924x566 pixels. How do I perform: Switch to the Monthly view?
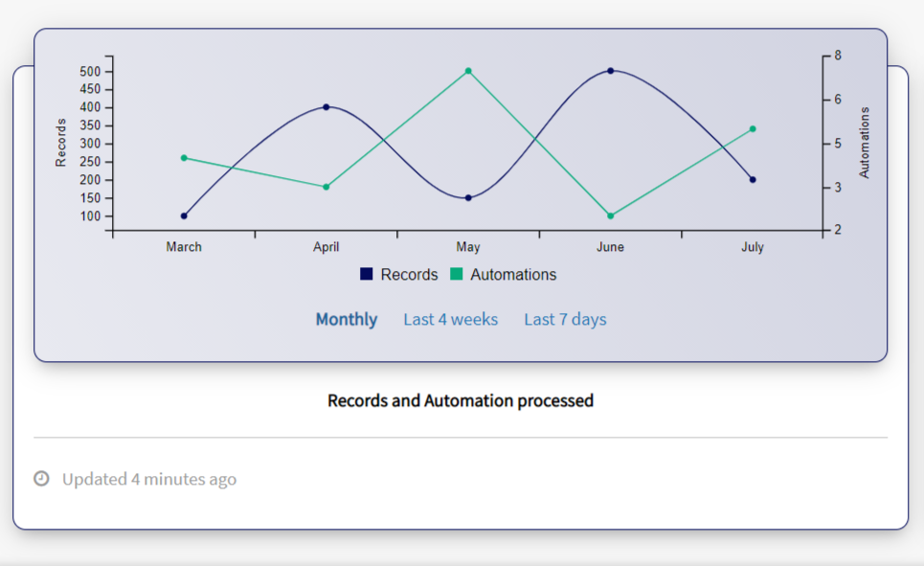(347, 320)
